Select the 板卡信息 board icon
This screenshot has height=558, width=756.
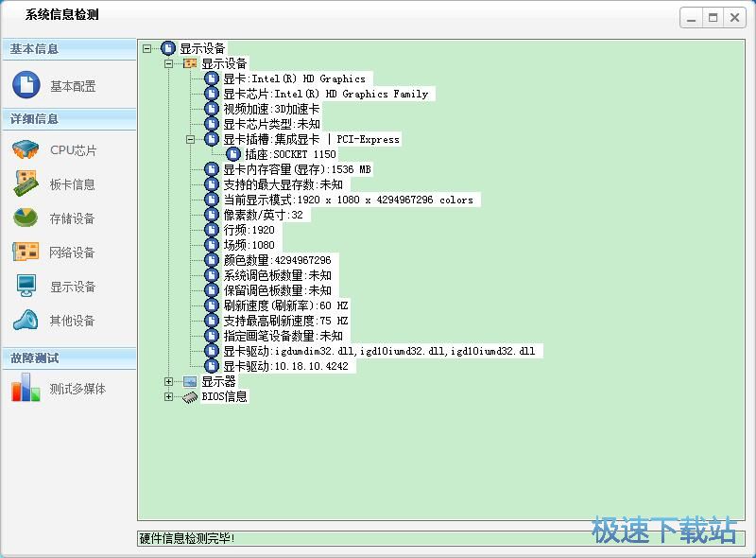coord(26,183)
